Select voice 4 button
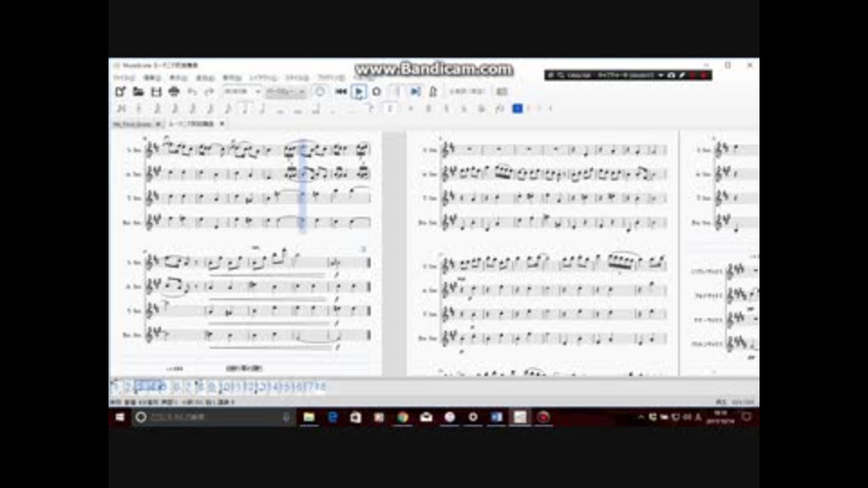 point(551,108)
